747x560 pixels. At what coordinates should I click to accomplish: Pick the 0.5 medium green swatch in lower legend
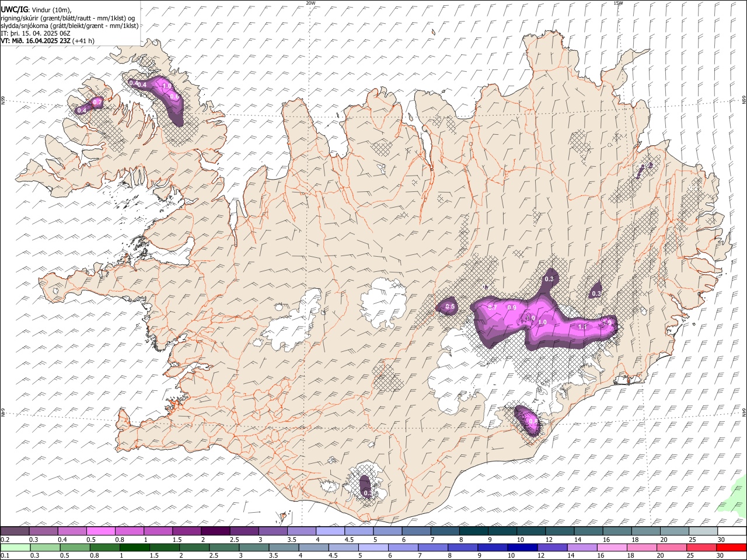click(x=75, y=548)
